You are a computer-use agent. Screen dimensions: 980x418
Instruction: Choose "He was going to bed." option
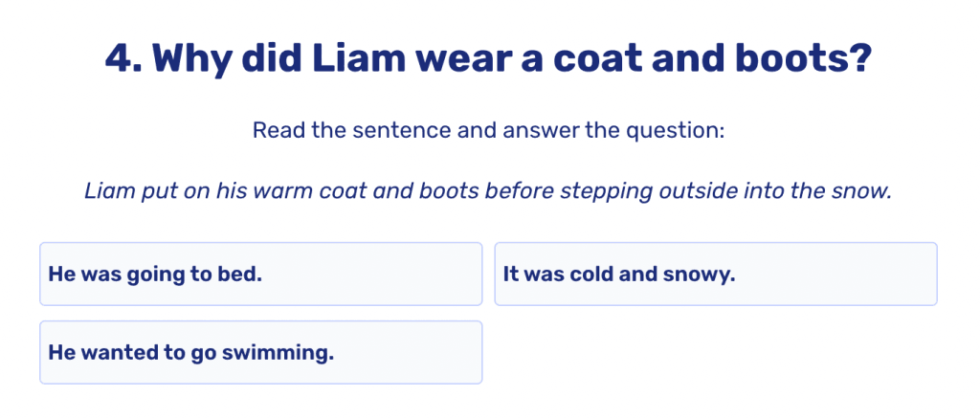click(x=260, y=274)
